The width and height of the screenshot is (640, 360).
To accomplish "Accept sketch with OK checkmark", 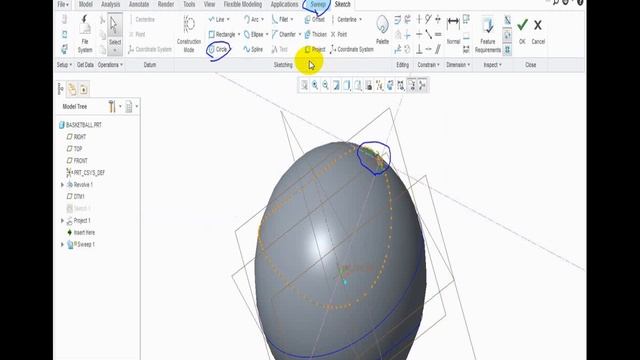I will click(x=522, y=30).
